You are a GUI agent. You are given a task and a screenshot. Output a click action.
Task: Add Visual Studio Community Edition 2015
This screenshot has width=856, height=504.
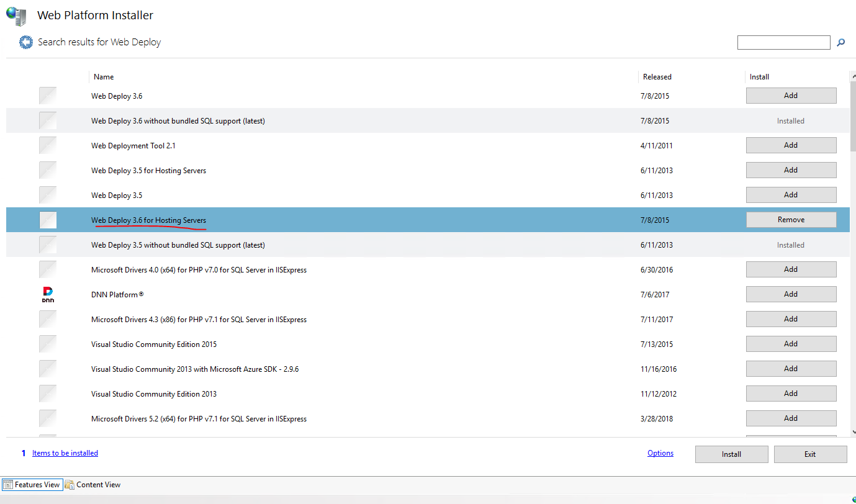(x=791, y=344)
